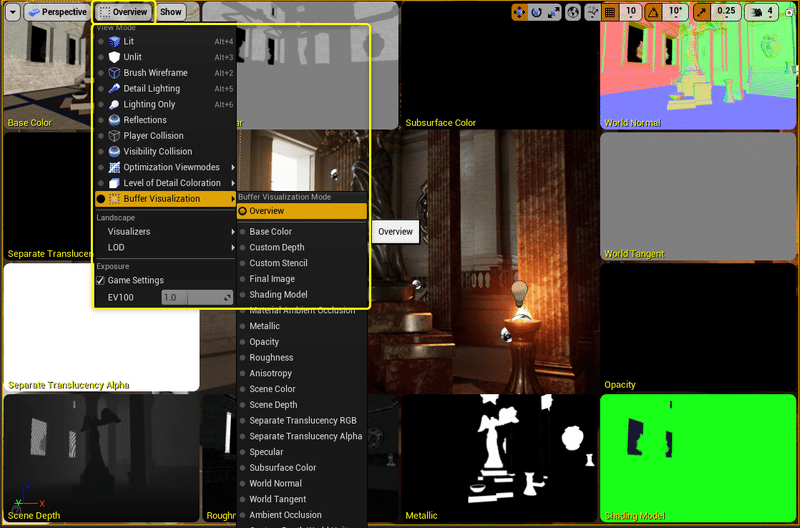Screen dimensions: 800x528
Task: Click the Buffer Visualization menu entry
Action: 165,199
